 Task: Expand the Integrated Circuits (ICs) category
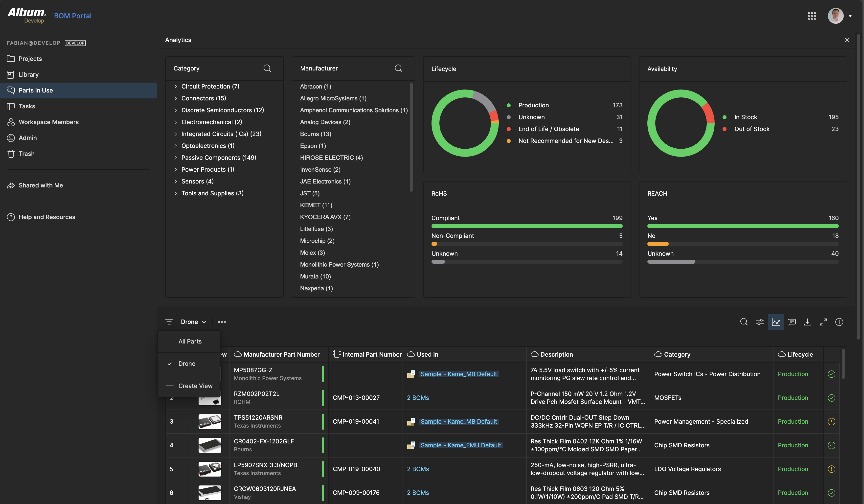tap(176, 134)
